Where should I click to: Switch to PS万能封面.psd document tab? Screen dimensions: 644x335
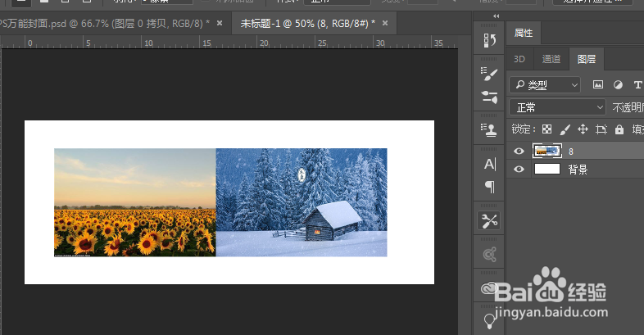point(105,24)
